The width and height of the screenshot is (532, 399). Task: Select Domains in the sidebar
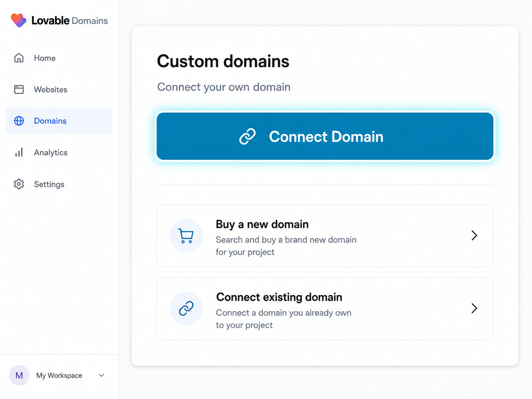59,121
